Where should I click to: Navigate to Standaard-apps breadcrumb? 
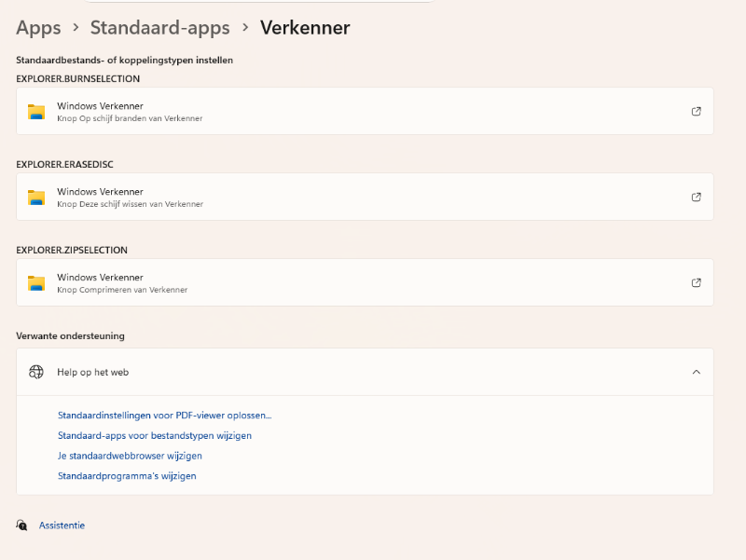pyautogui.click(x=159, y=28)
